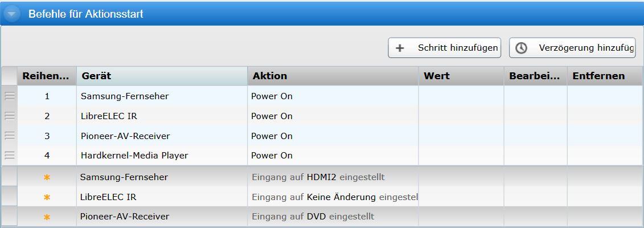Click the Wert column header

tap(461, 76)
